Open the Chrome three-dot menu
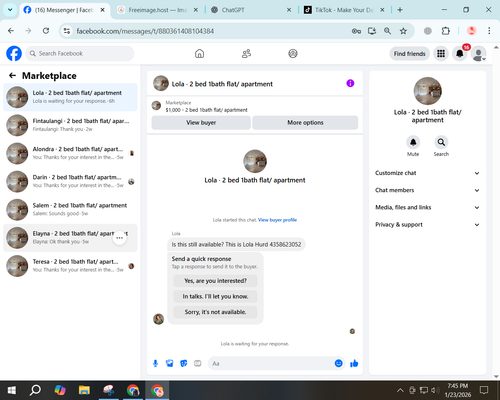 tap(489, 31)
